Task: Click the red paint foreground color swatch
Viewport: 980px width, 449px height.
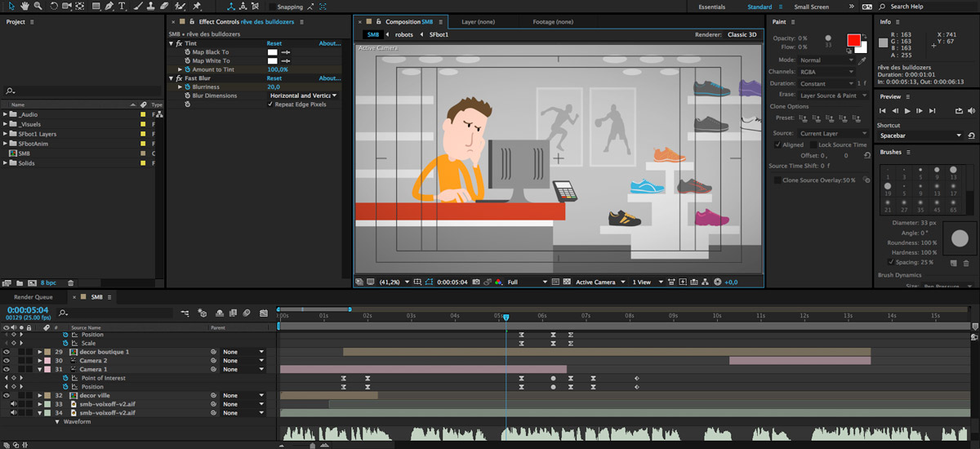Action: click(x=853, y=40)
